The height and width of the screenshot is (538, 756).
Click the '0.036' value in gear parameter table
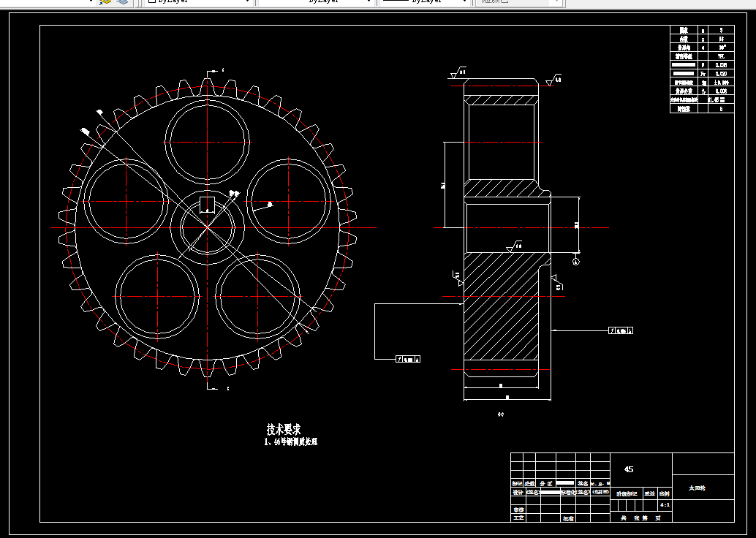click(x=721, y=65)
